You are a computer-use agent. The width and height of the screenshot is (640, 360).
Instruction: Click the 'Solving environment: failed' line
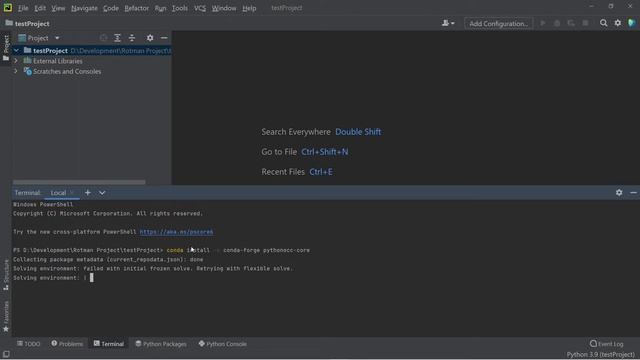tap(153, 269)
